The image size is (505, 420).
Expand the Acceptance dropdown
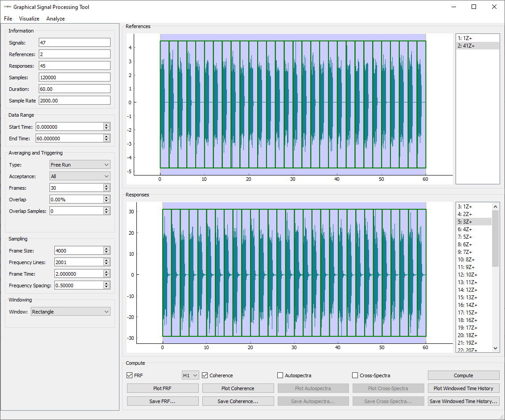[x=79, y=176]
